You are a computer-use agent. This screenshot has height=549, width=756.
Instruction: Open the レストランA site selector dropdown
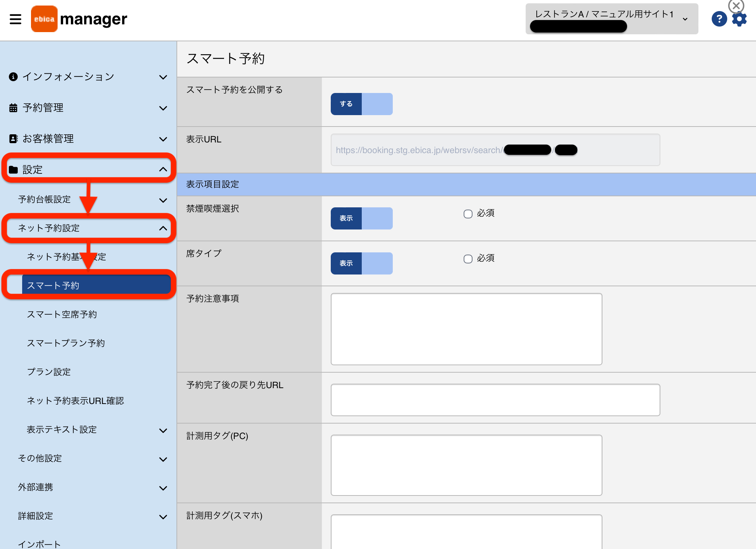[x=612, y=19]
